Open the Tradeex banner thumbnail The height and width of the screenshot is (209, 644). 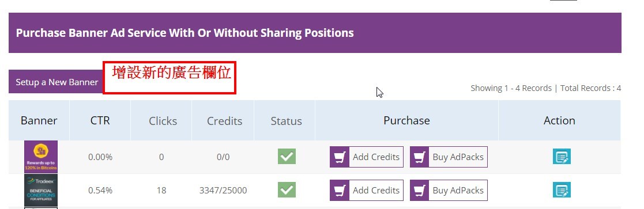click(x=41, y=190)
